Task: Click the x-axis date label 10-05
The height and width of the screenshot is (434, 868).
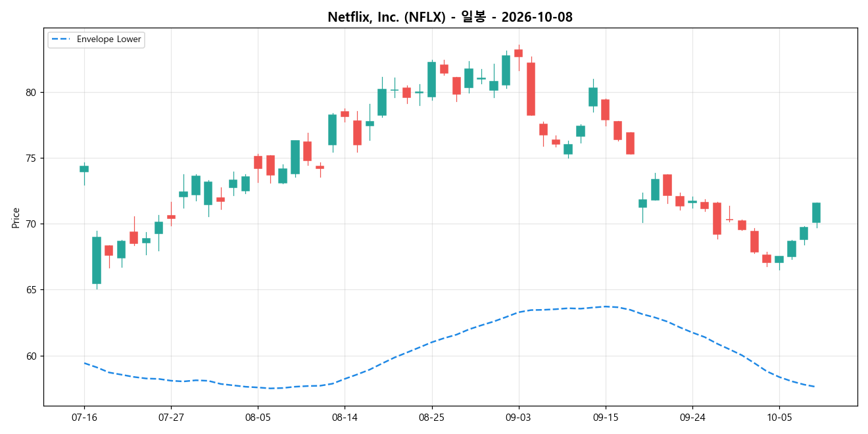Action: point(779,417)
